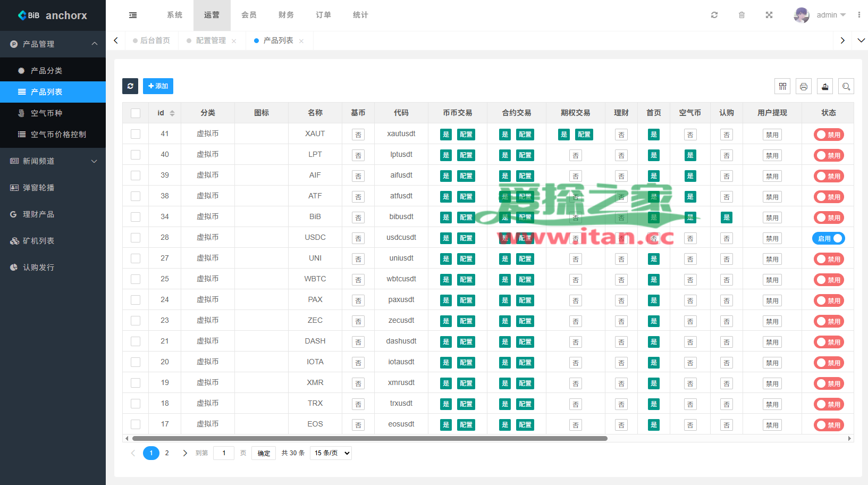
Task: Click the horizontal scrollbar below the table
Action: (369, 439)
